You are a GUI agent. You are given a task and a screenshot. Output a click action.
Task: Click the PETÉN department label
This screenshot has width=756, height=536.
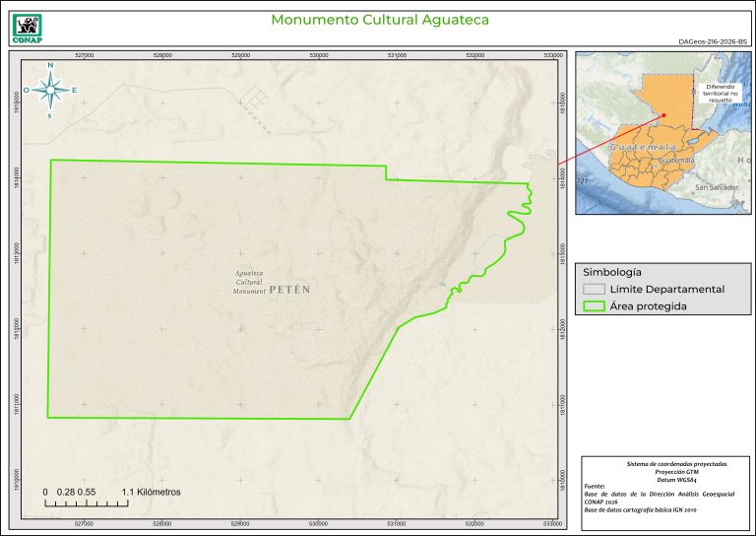[x=288, y=290]
